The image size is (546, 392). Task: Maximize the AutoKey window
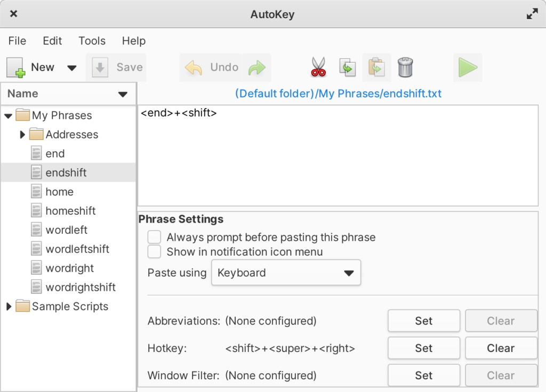click(x=532, y=14)
